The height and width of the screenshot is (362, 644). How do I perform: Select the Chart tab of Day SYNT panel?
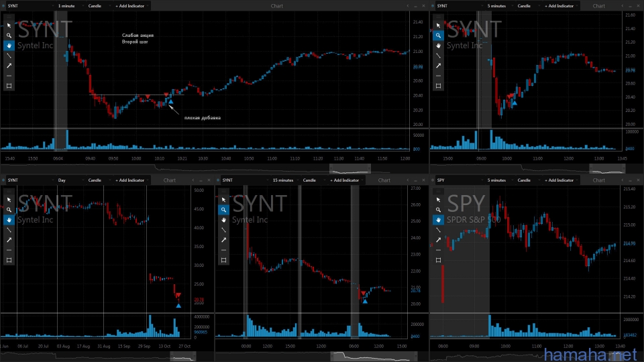(169, 180)
